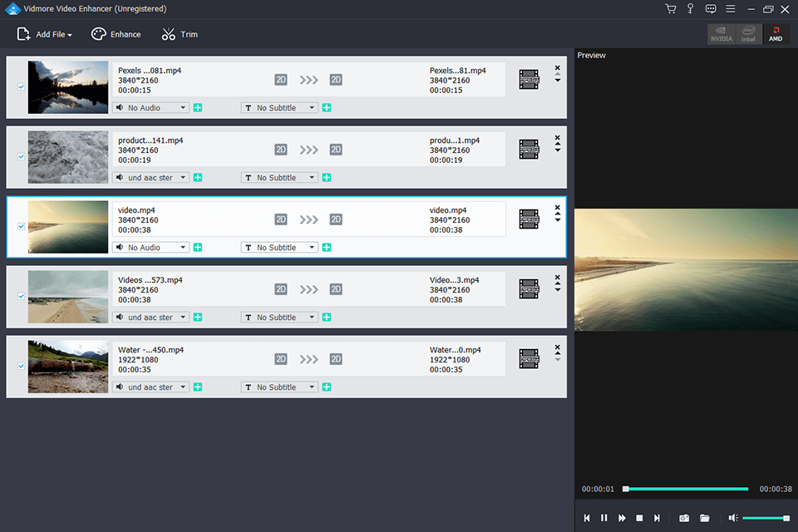The height and width of the screenshot is (532, 798).
Task: Open the Add File dropdown
Action: (x=44, y=34)
